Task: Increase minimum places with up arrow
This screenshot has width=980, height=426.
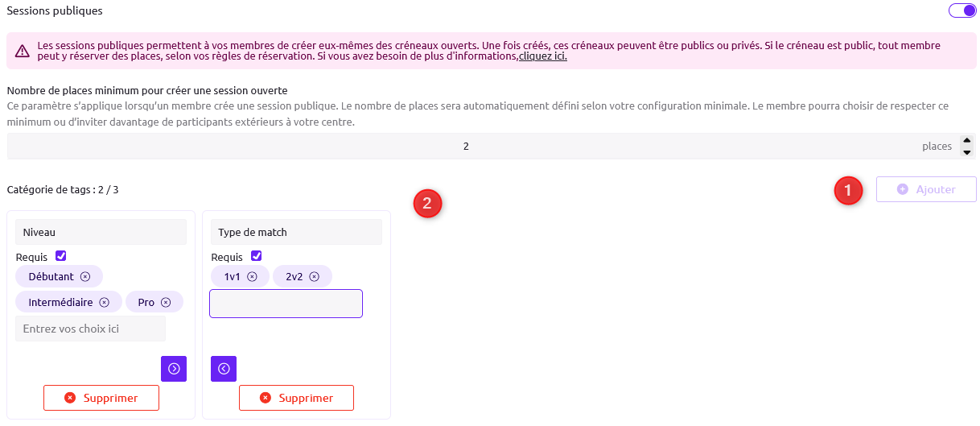Action: point(966,141)
